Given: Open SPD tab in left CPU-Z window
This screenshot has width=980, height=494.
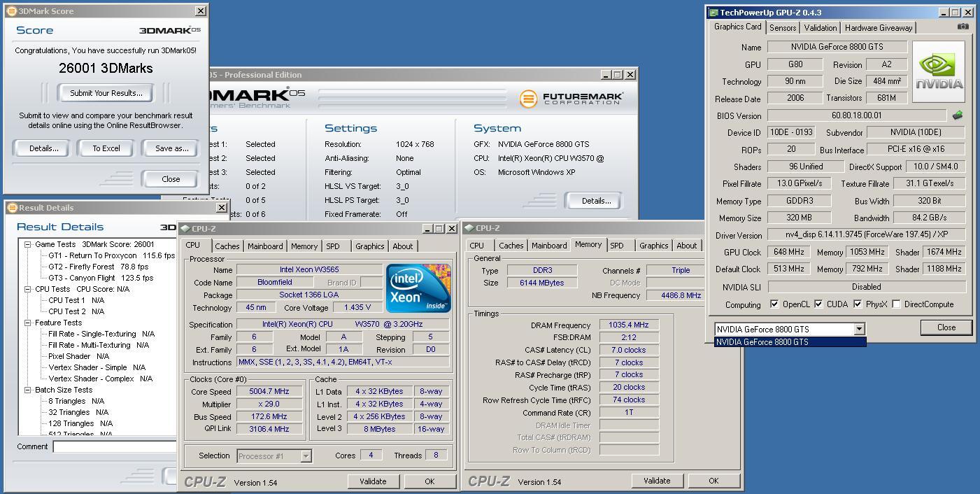Looking at the screenshot, I should 333,246.
